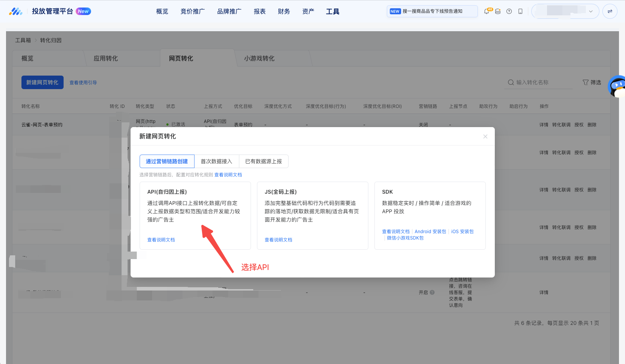
Task: Click 工具箱 in the breadcrumb
Action: pyautogui.click(x=23, y=40)
